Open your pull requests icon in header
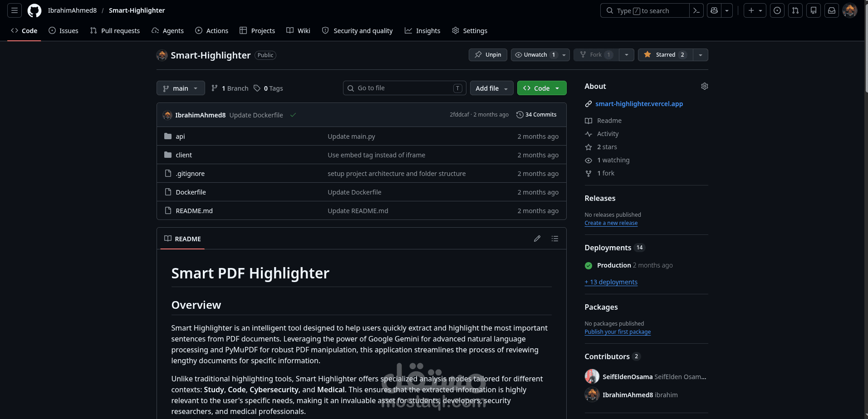Screen dimensions: 868x419 795,10
